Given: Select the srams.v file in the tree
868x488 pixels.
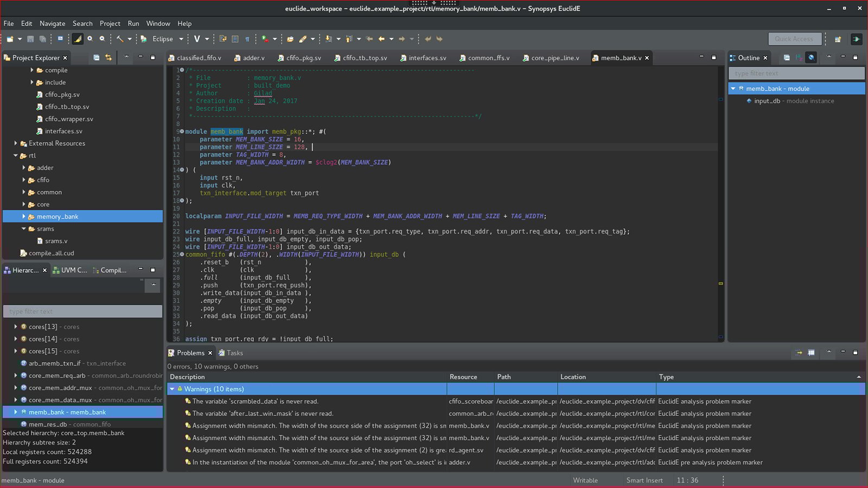Looking at the screenshot, I should [x=56, y=241].
